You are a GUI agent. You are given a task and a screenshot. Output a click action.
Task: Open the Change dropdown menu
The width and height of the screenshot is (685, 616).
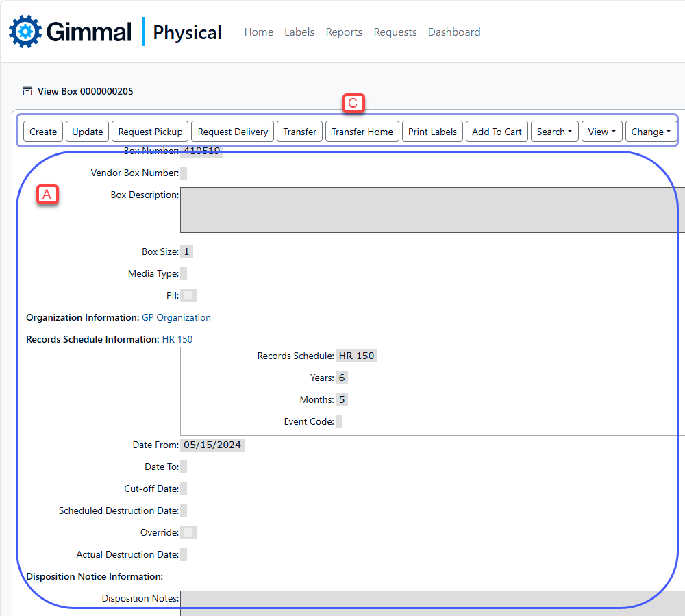(x=651, y=132)
